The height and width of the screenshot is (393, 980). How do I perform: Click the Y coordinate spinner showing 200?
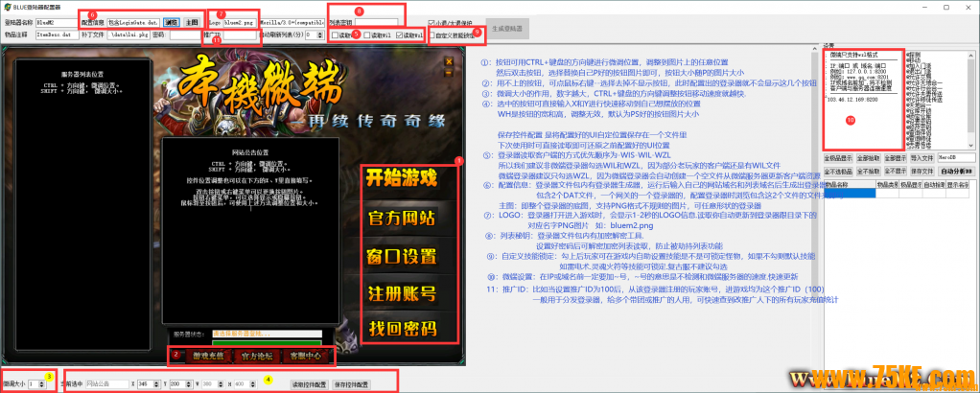click(x=179, y=384)
